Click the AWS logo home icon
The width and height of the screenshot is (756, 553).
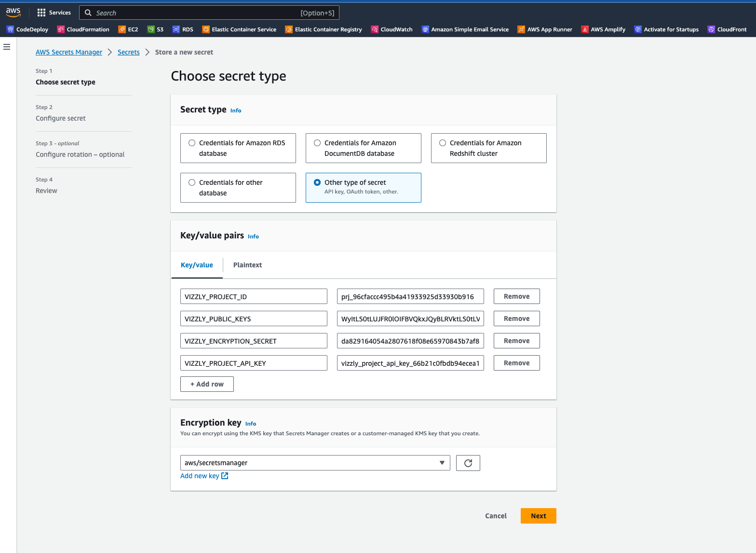click(x=13, y=13)
